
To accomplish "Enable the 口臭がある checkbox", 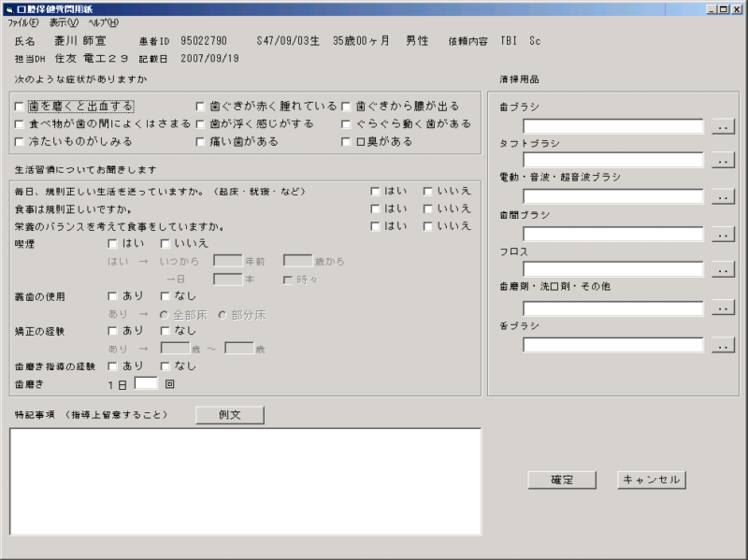I will click(x=347, y=142).
